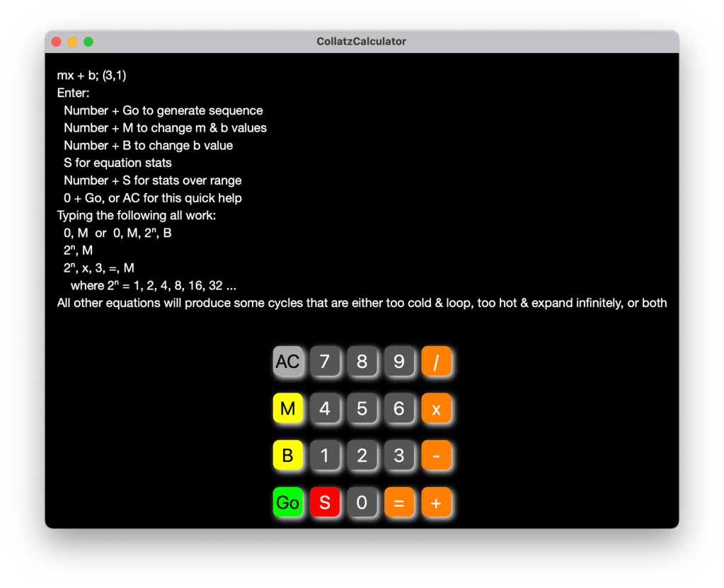Tap digit 6 on keypad
Screen dimensions: 724x588
tap(399, 408)
